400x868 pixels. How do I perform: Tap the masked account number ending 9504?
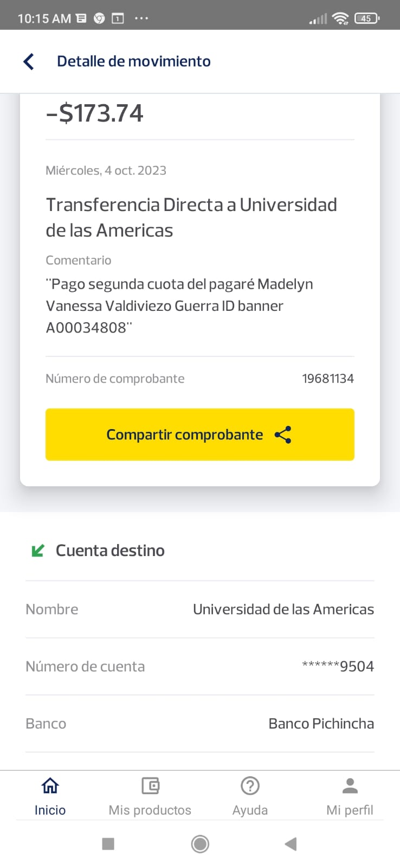338,666
